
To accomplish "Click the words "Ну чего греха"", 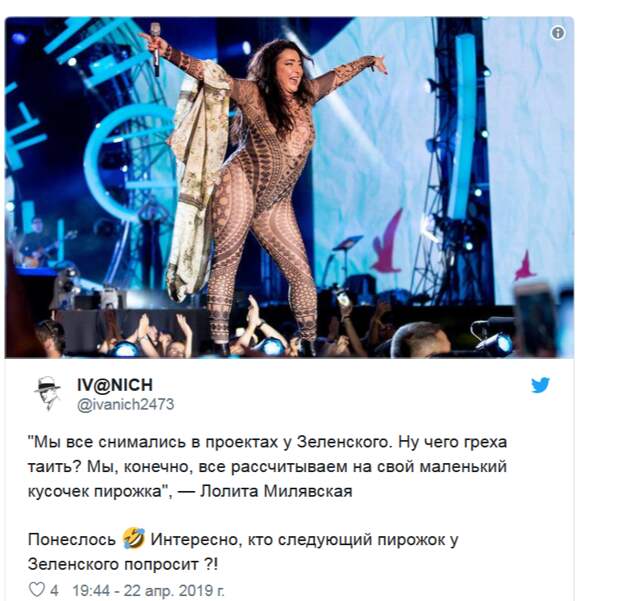I will 452,442.
